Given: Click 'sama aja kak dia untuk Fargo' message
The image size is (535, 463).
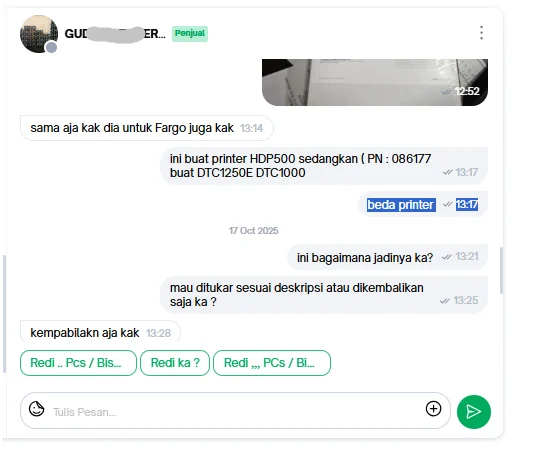Looking at the screenshot, I should point(147,128).
